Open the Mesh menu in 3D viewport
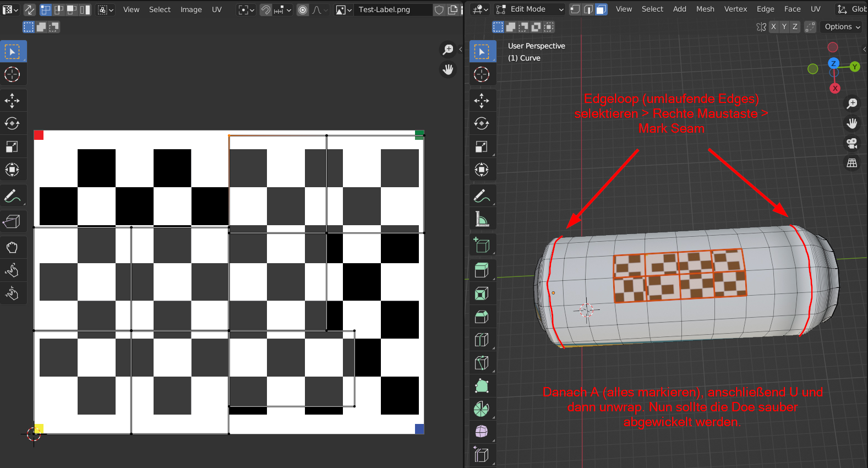Screen dimensions: 868x468 [705, 9]
